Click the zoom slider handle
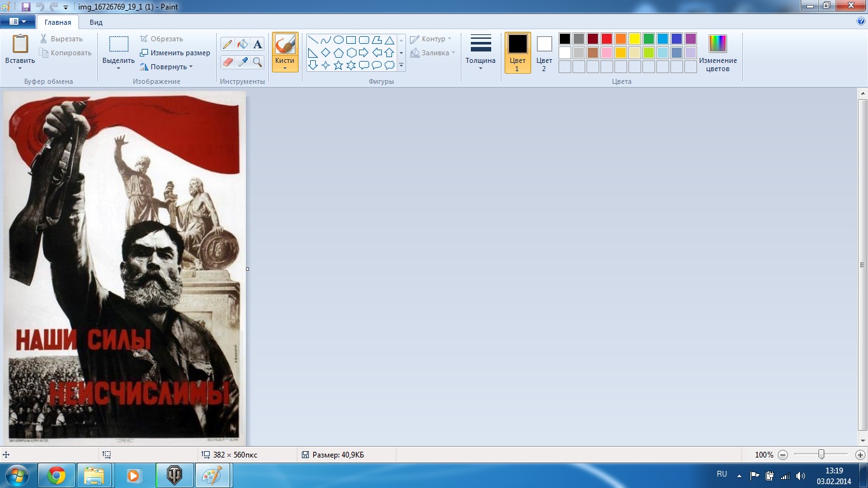 click(x=821, y=454)
